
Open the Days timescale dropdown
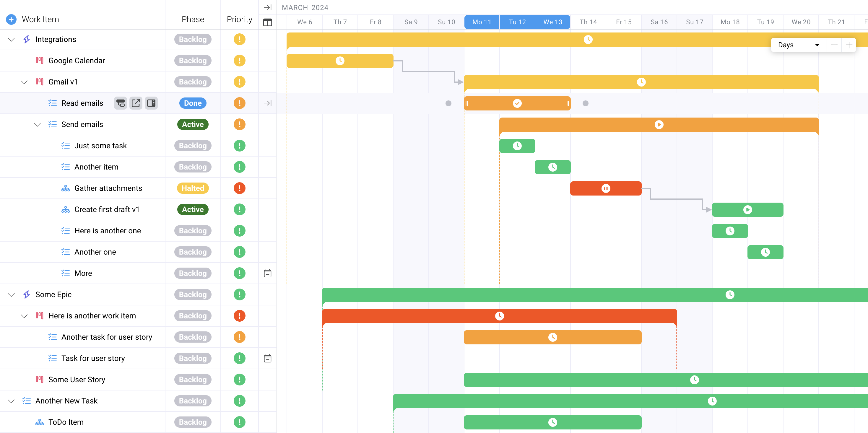point(798,45)
